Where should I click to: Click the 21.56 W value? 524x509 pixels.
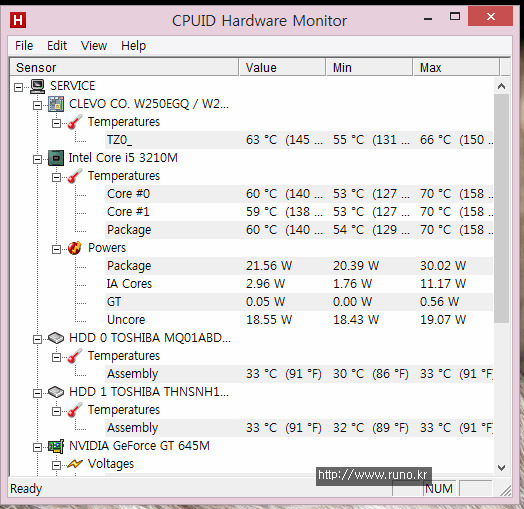(x=269, y=266)
